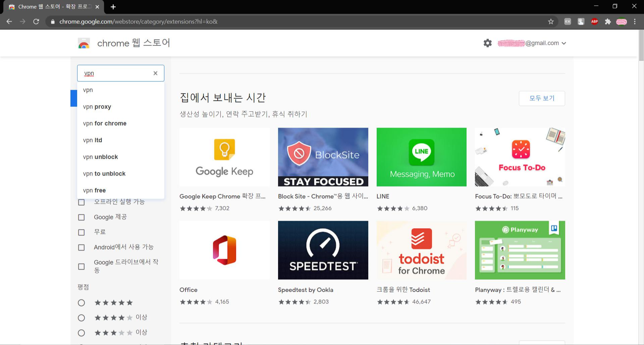Close the Chrome web store tab
Image resolution: width=644 pixels, height=345 pixels.
(x=97, y=7)
